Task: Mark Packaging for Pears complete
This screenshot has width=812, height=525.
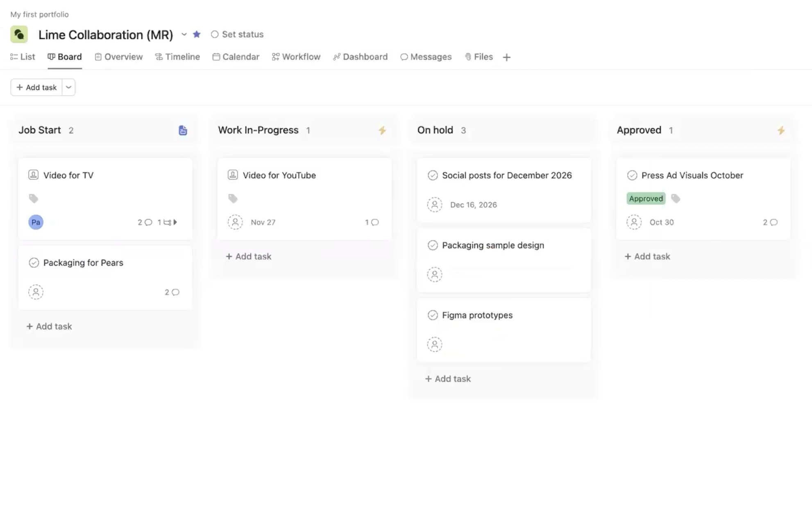Action: 34,262
